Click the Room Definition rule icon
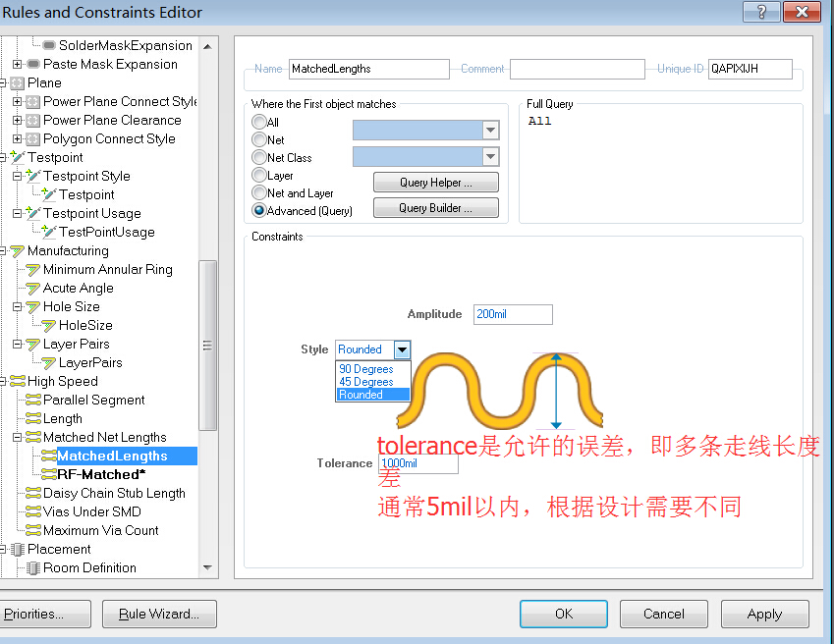The height and width of the screenshot is (644, 834). 33,568
